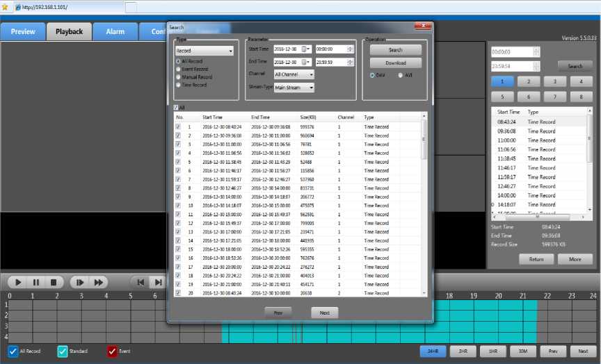Viewport: 601px width, 364px height.
Task: Jump to previous recording with skip-back icon
Action: (x=141, y=282)
